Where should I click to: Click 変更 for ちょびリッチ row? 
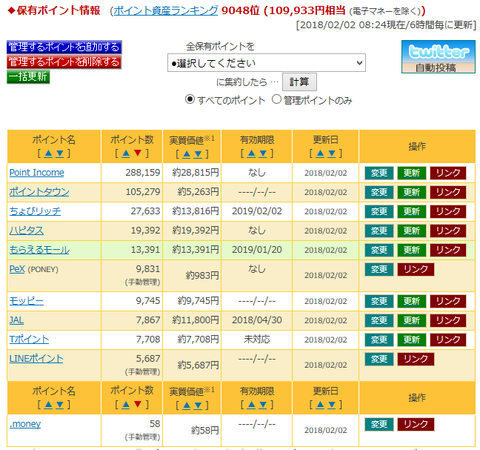tap(379, 212)
